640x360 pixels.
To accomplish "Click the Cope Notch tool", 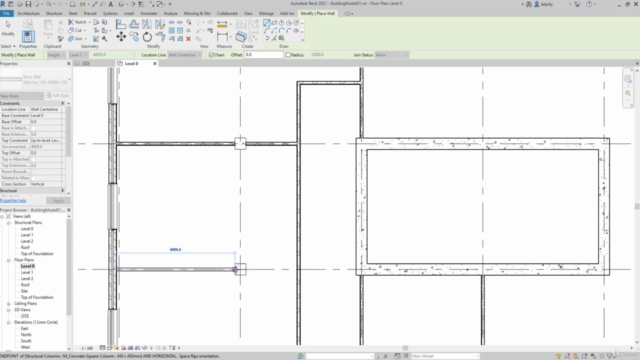I will point(78,22).
